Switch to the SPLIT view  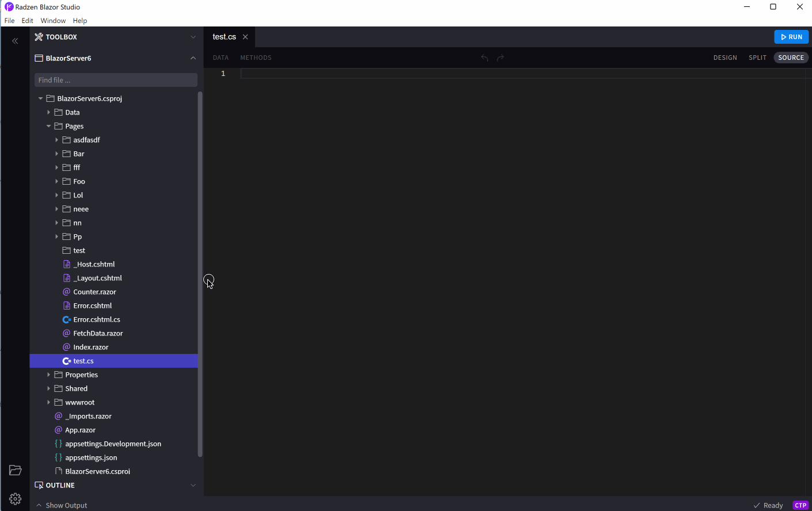tap(757, 58)
